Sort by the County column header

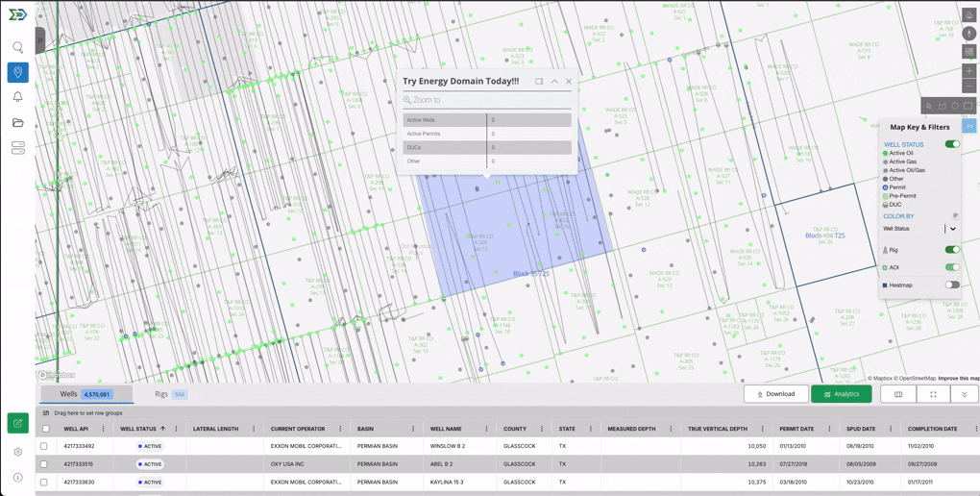[x=515, y=429]
